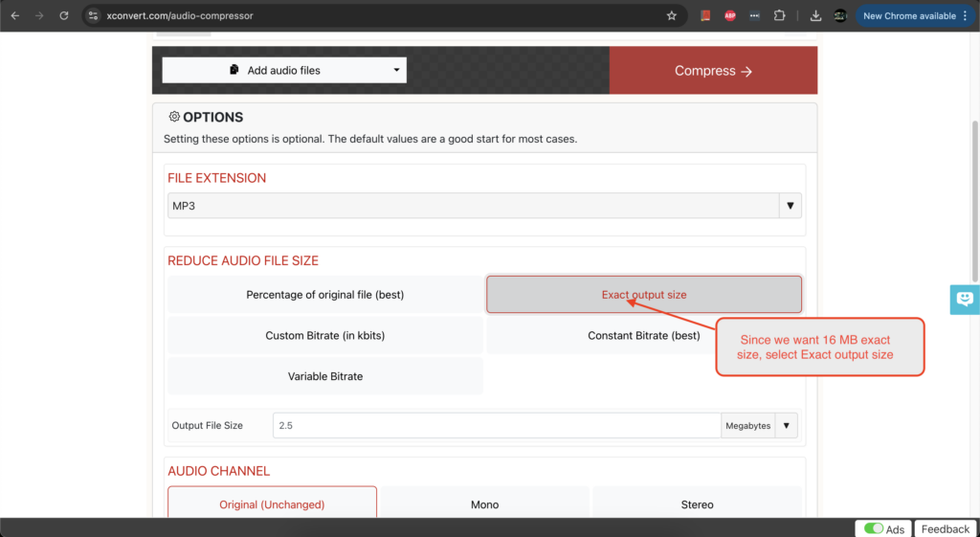Open the Extensions puzzle piece menu
Screen dimensions: 980x537
779,15
